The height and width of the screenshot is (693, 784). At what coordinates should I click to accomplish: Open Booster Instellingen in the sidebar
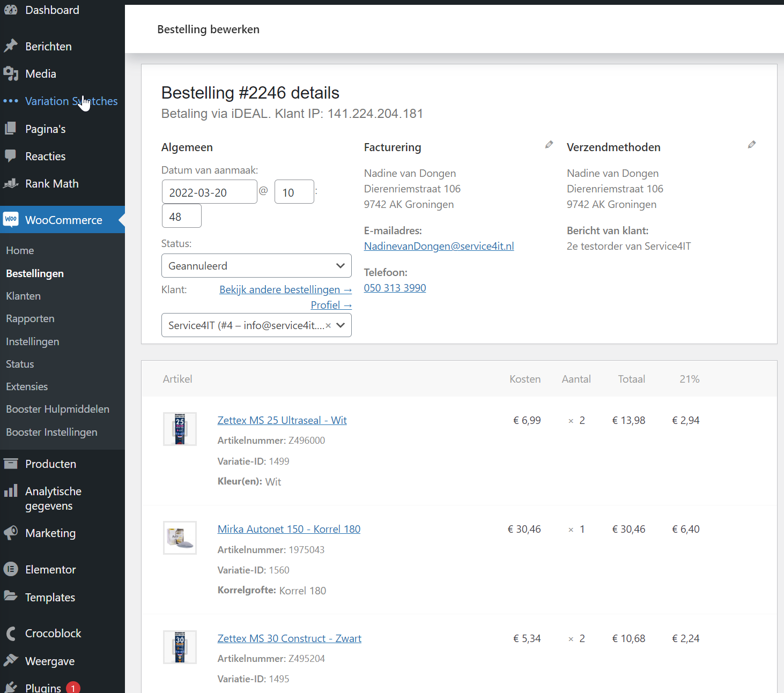(51, 432)
